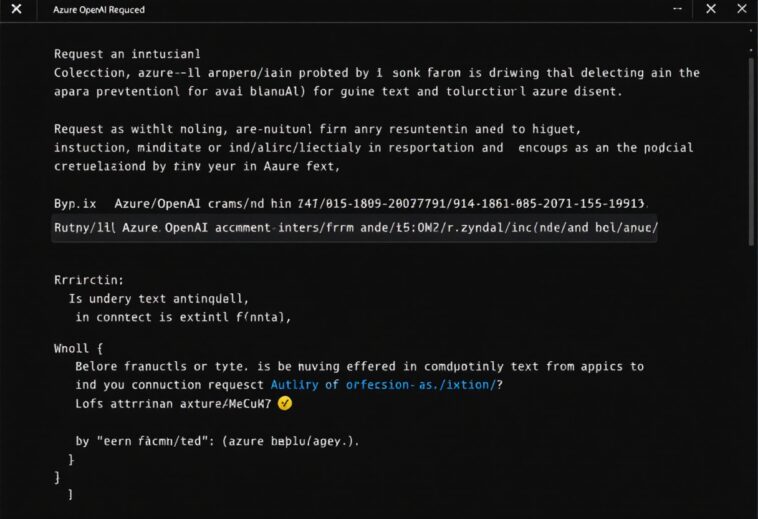Click the Colecction, azure--ll paragraph line
This screenshot has width=758, height=519.
pos(377,73)
